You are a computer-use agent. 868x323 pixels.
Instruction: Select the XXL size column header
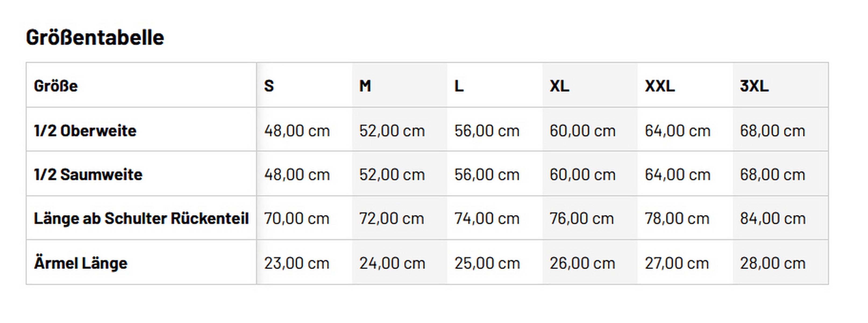(660, 86)
